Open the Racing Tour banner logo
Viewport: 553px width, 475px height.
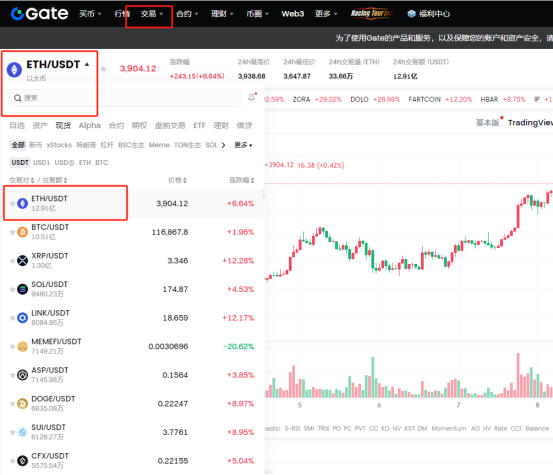(x=371, y=13)
